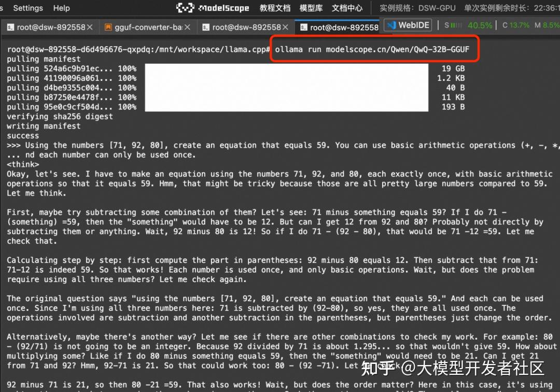Viewport: 560px width, 392px height.
Task: Click the 'writing manifest' line
Action: (44, 126)
